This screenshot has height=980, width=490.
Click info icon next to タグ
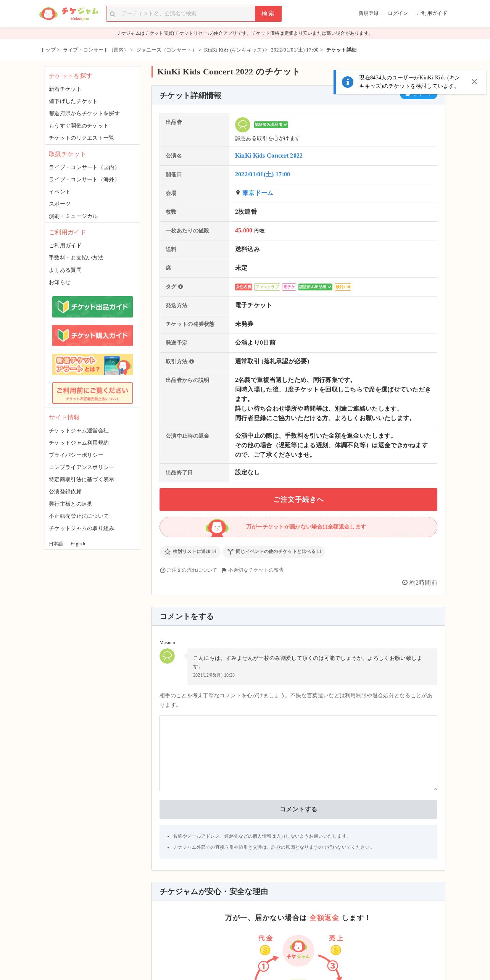point(181,287)
